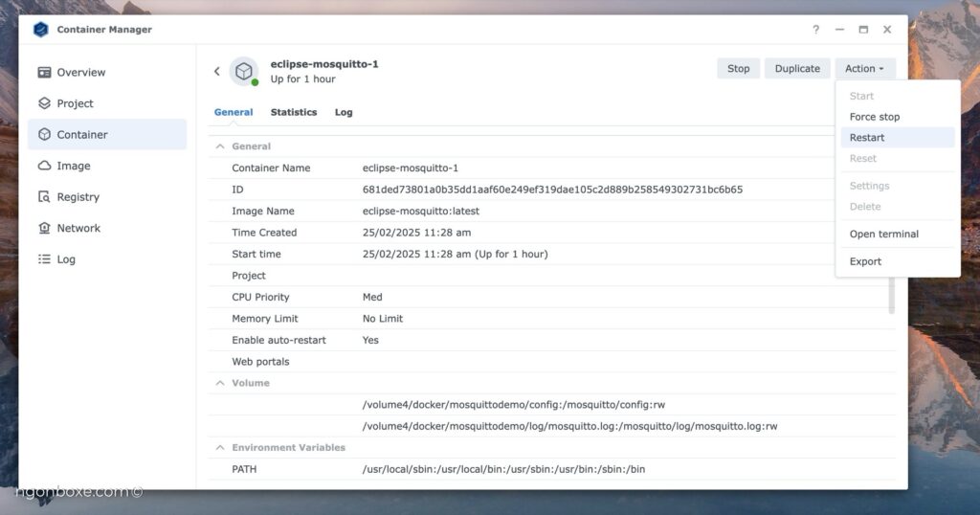This screenshot has height=515, width=980.
Task: Click the eclipse-mosquitto-1 container cube icon
Action: pos(244,71)
